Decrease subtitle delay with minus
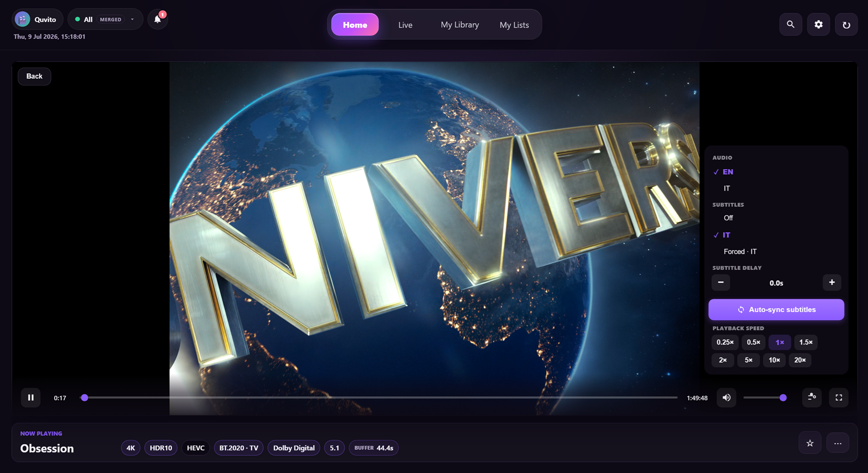The width and height of the screenshot is (868, 473). tap(721, 282)
